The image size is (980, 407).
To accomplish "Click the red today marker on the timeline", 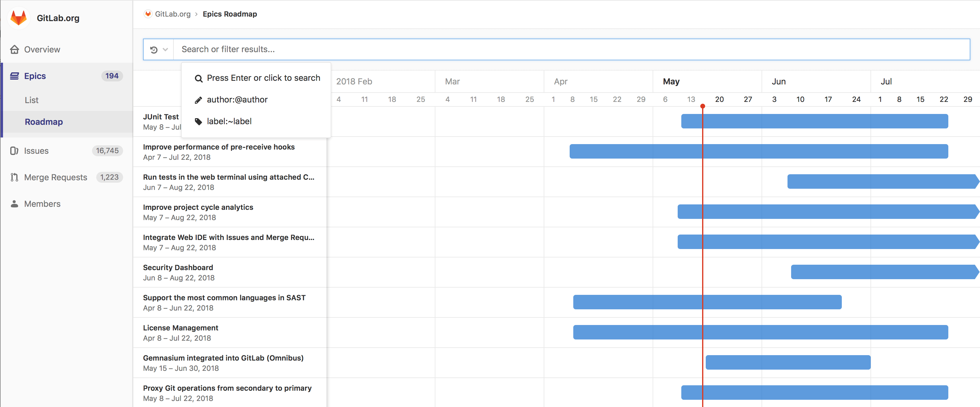I will (702, 107).
